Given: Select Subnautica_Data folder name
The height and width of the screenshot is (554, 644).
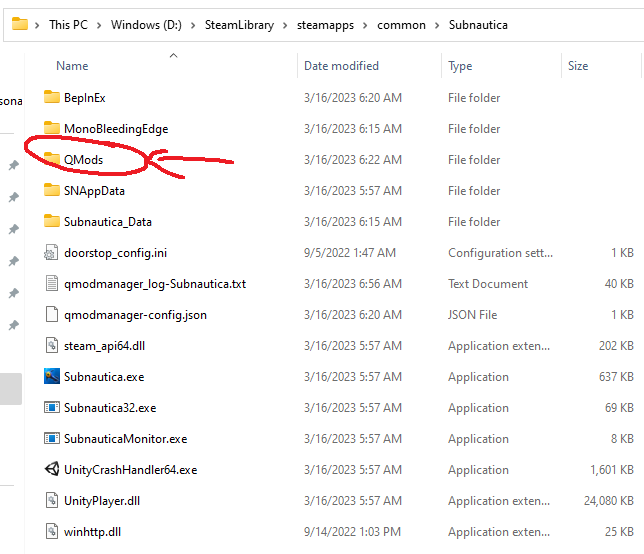Looking at the screenshot, I should pos(108,222).
